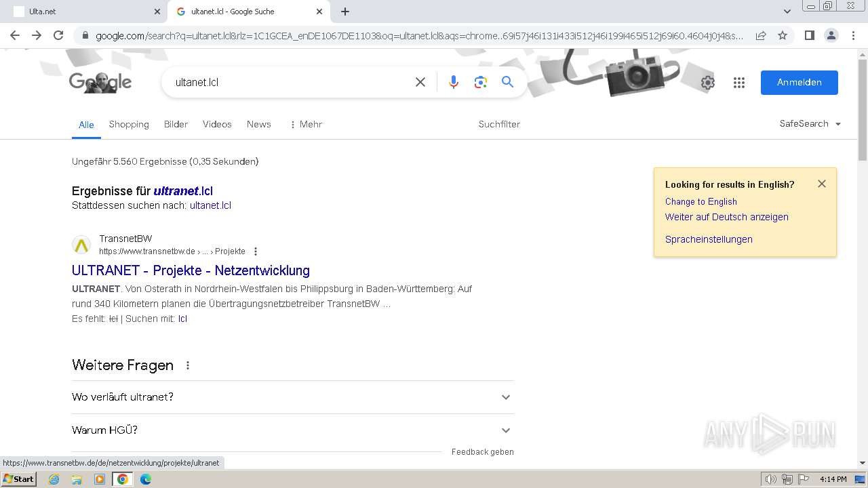Submit search with the magnifier icon
The height and width of the screenshot is (488, 868).
click(507, 82)
